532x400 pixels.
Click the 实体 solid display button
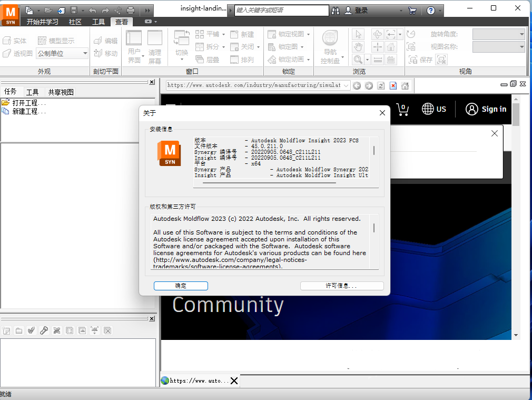point(15,41)
